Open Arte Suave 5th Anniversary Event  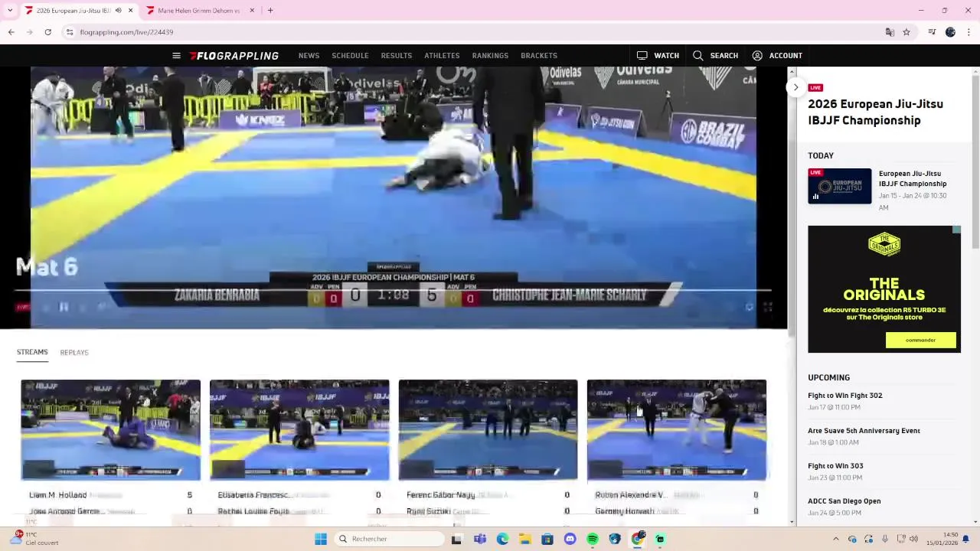(864, 431)
